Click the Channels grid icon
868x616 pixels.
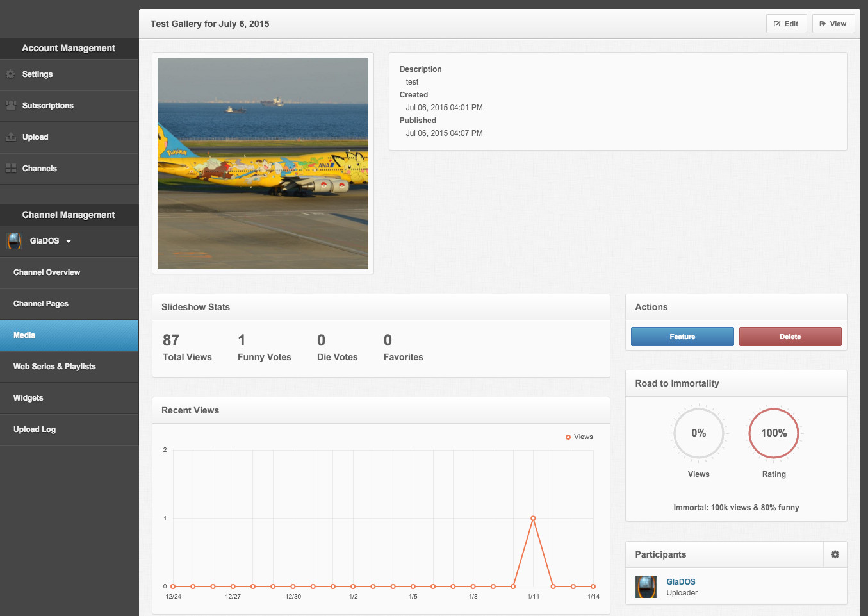coord(11,168)
